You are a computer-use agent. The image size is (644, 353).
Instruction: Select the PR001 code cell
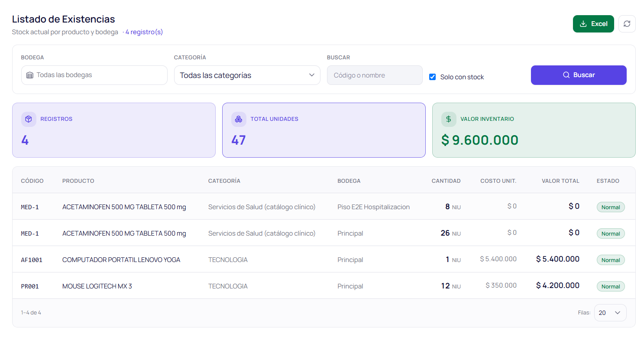(x=30, y=286)
